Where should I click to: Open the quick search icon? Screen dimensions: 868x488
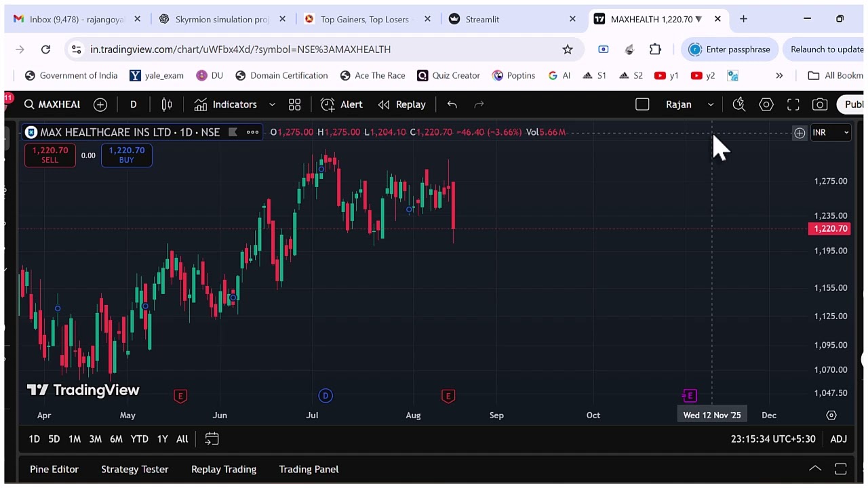click(x=739, y=104)
